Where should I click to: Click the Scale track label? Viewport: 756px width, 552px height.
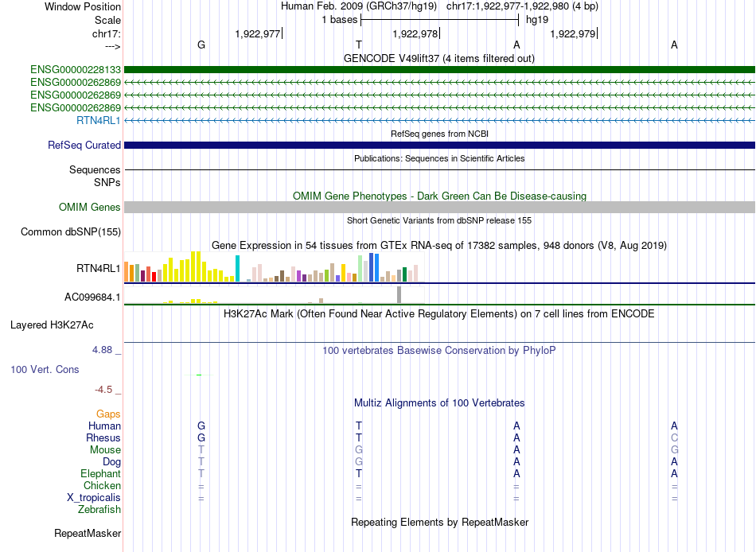point(107,20)
